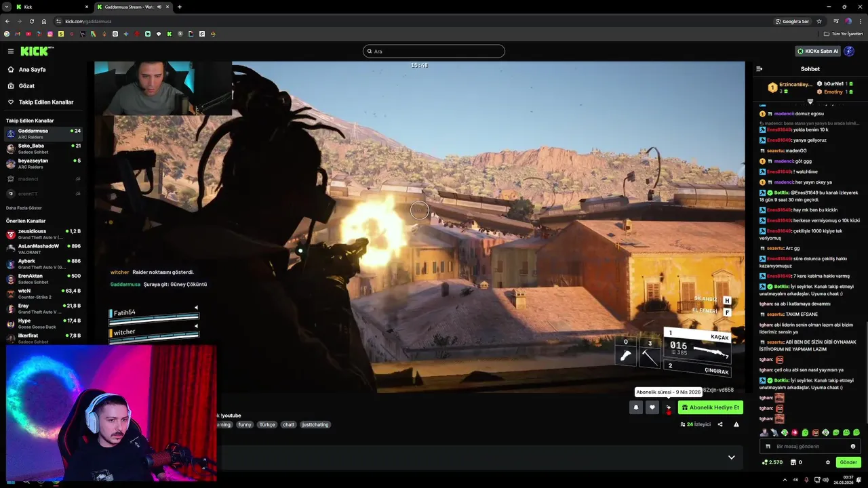
Task: Open recommended channel Eray
Action: coord(43,308)
